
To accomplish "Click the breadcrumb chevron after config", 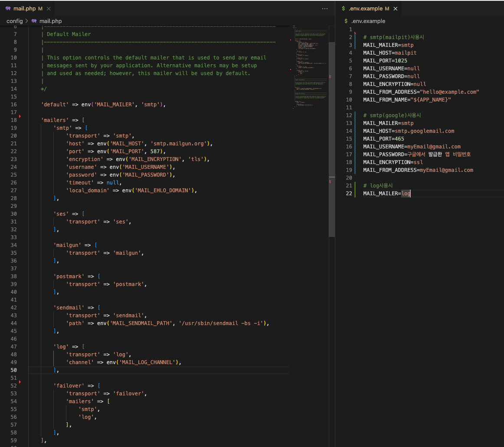I will 27,21.
